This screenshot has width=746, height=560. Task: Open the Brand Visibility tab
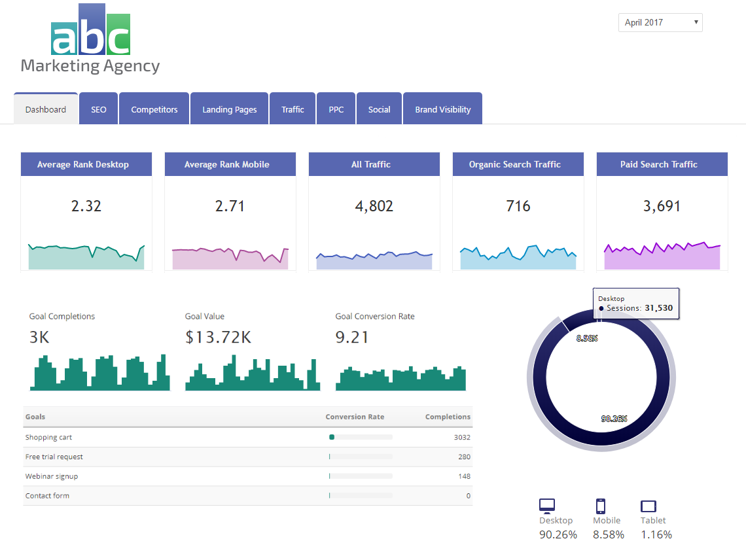coord(442,109)
